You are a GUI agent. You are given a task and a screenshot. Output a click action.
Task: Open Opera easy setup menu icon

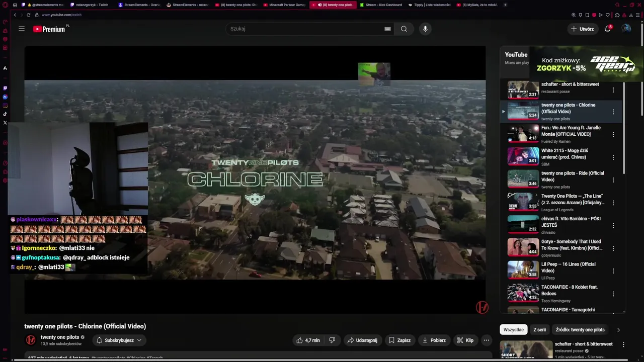point(638,15)
